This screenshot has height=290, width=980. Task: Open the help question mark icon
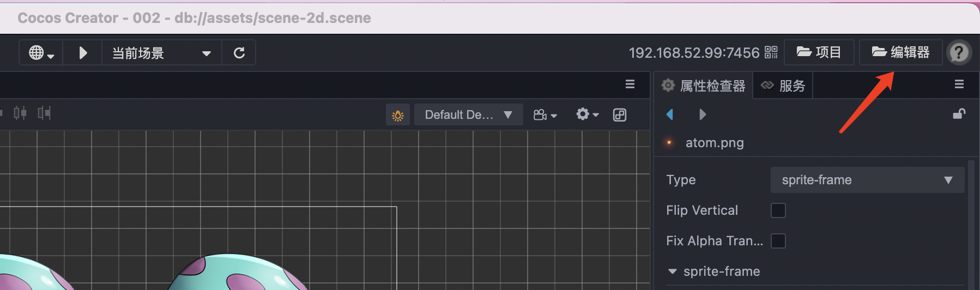pos(959,53)
